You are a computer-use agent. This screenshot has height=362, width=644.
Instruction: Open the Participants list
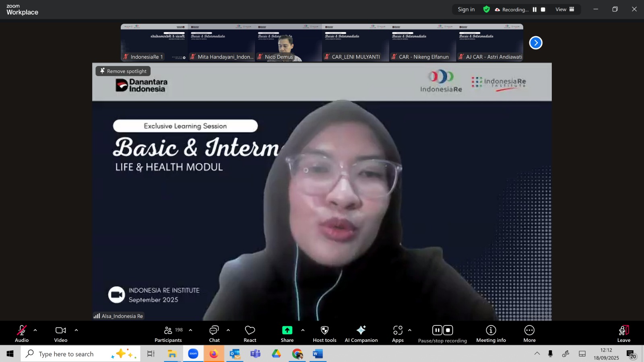tap(168, 333)
